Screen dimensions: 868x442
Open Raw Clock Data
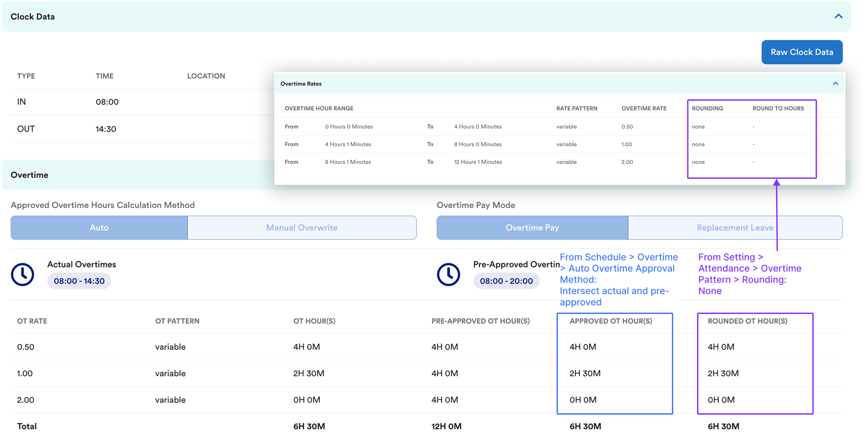(x=802, y=52)
